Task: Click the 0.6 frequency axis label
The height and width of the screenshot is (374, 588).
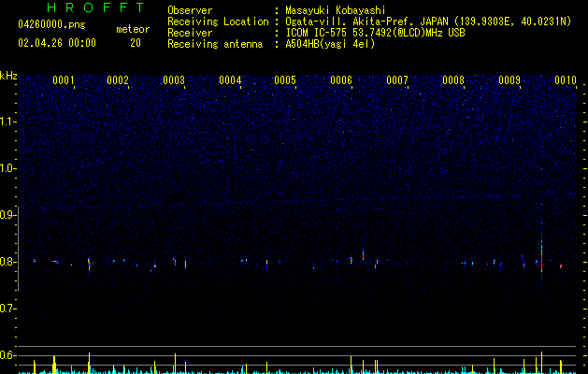Action: coord(8,355)
